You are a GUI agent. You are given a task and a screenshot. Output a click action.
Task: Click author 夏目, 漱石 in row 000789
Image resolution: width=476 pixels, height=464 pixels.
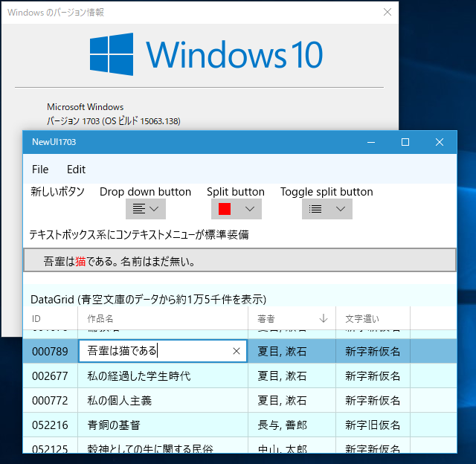coord(292,351)
